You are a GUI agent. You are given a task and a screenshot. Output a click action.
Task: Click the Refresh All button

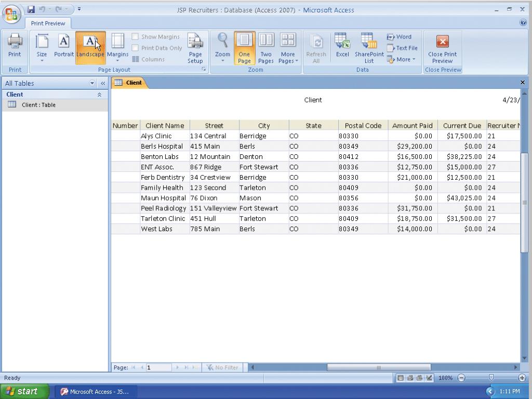tap(316, 48)
